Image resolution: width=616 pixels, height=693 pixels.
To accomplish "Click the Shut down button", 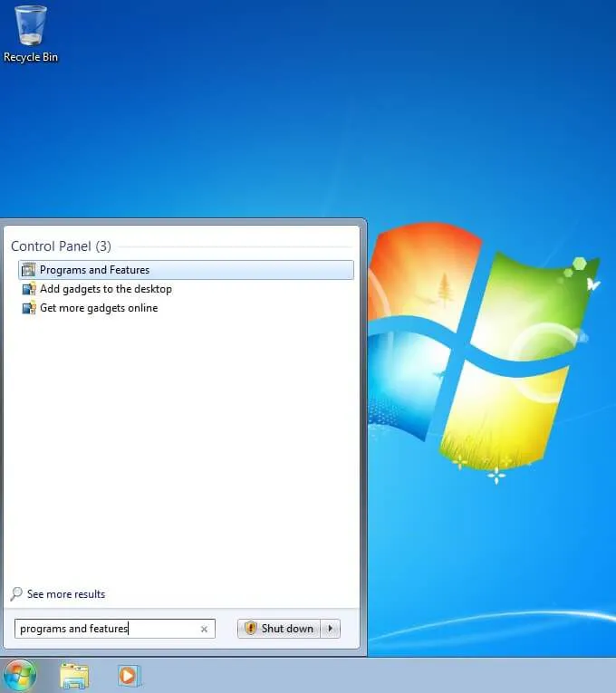I will click(279, 629).
